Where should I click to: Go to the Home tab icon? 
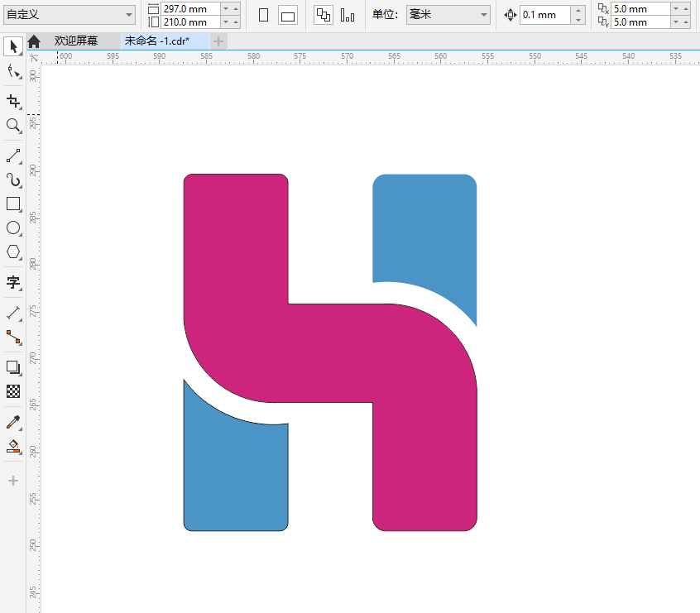tap(34, 41)
